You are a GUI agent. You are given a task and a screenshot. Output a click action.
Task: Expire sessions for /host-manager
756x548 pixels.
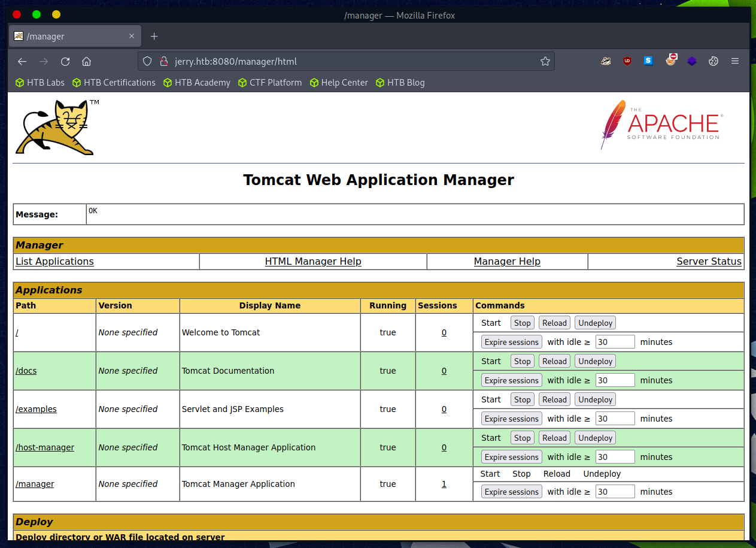512,457
